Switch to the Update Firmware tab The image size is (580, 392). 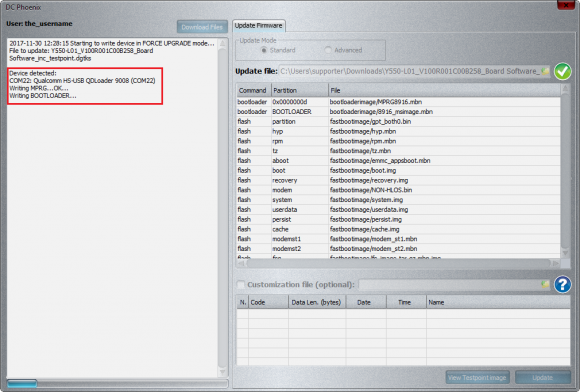[x=259, y=26]
